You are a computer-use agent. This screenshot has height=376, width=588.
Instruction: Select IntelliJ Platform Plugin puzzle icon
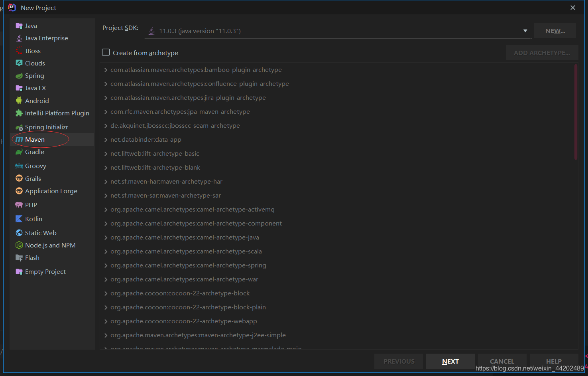click(19, 113)
